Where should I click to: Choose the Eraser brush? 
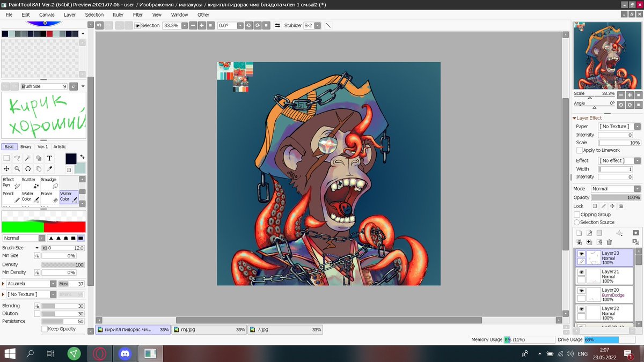[x=49, y=197]
